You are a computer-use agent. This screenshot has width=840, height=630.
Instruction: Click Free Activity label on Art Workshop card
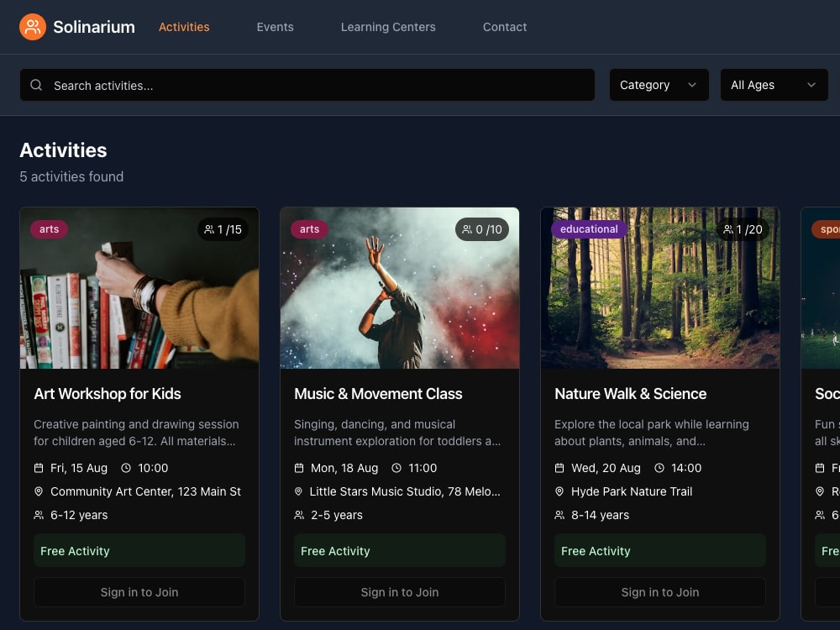(75, 551)
